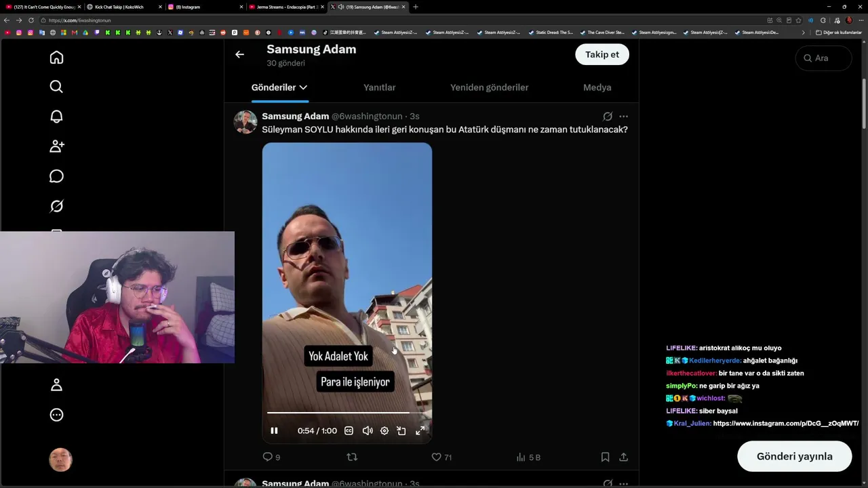The width and height of the screenshot is (868, 488).
Task: Add this page to favorites star
Action: pyautogui.click(x=798, y=20)
